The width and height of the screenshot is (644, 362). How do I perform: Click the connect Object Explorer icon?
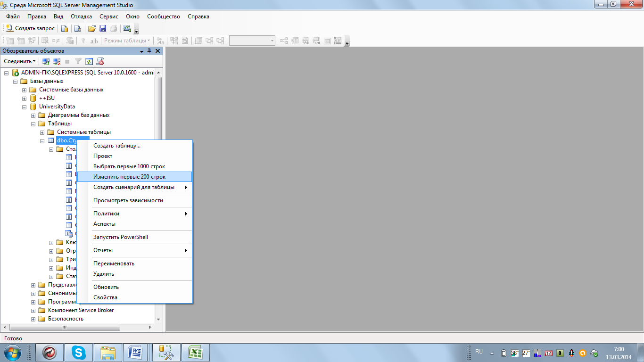click(46, 61)
